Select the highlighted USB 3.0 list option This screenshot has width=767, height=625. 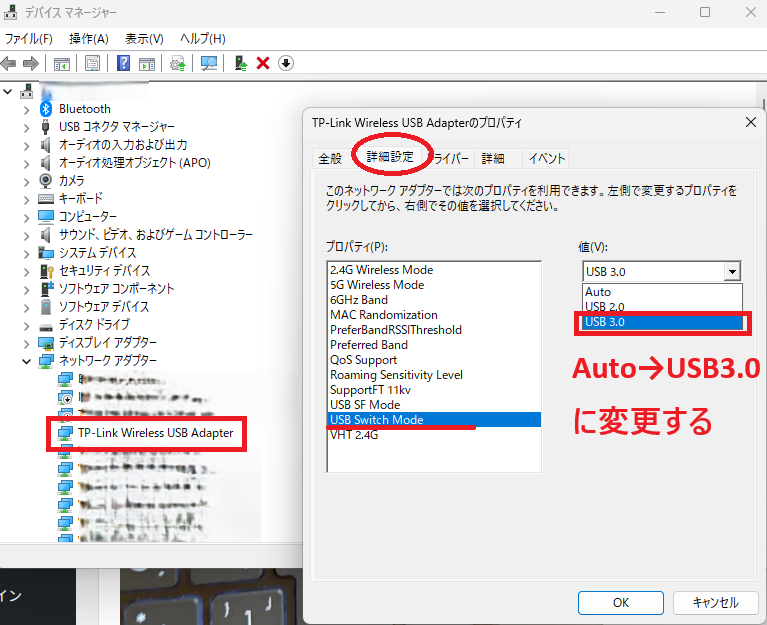[662, 322]
